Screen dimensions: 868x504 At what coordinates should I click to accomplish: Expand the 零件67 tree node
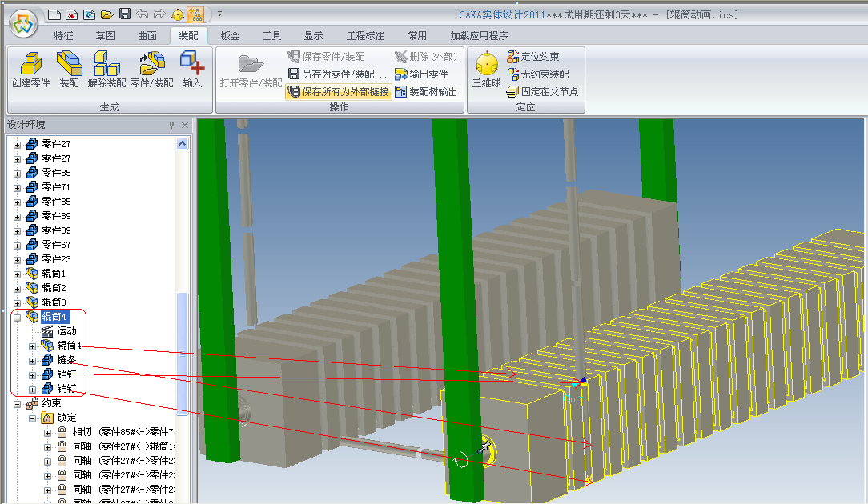pos(17,245)
